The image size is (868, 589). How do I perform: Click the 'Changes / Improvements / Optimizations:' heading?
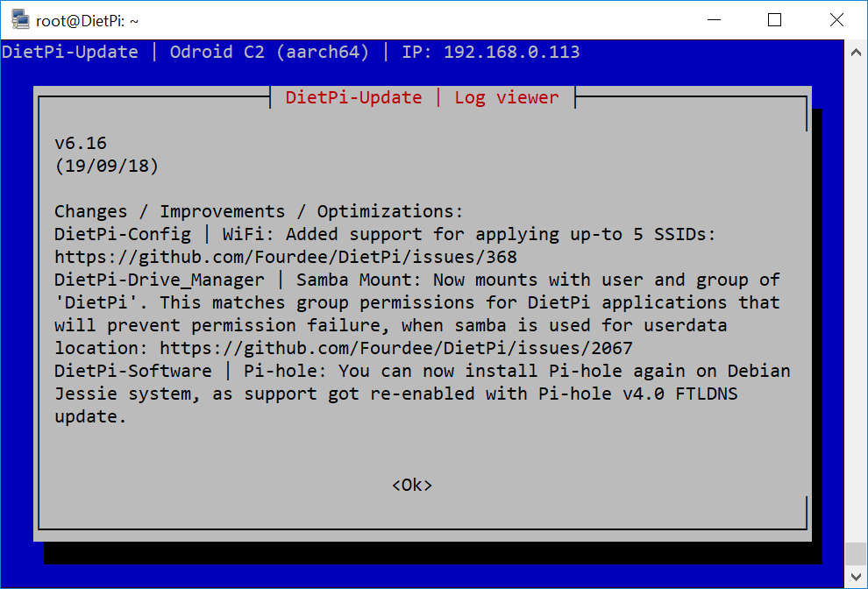[259, 211]
